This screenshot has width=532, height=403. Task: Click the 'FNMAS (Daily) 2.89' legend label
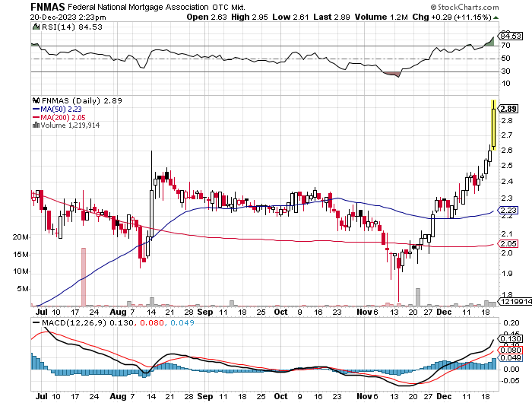coord(82,100)
